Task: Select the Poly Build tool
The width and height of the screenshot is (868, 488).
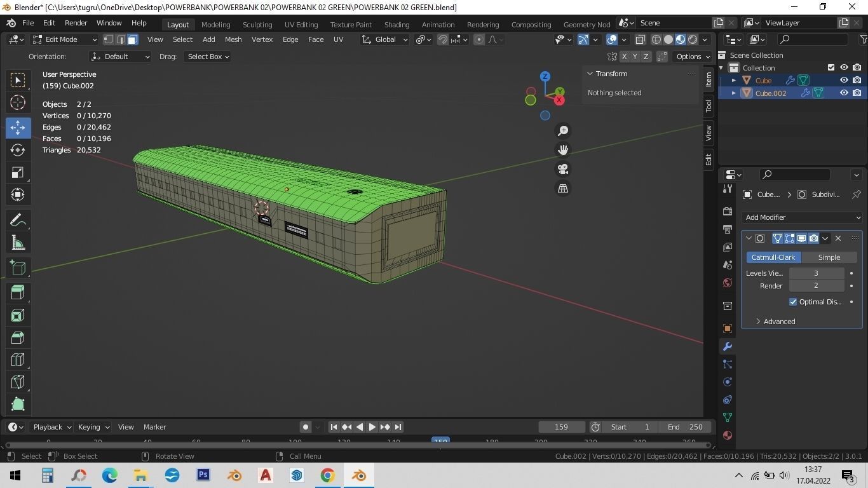Action: [x=18, y=405]
